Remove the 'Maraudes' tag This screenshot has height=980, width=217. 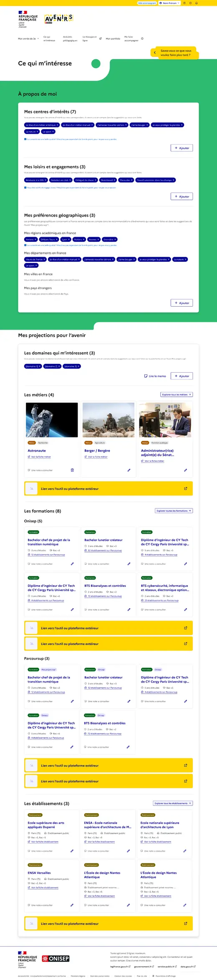[x=131, y=180]
